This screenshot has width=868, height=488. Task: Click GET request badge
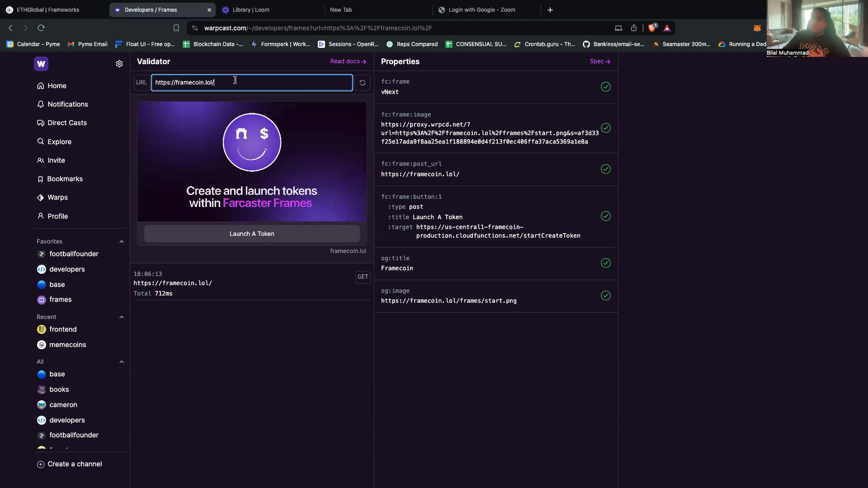coord(363,277)
